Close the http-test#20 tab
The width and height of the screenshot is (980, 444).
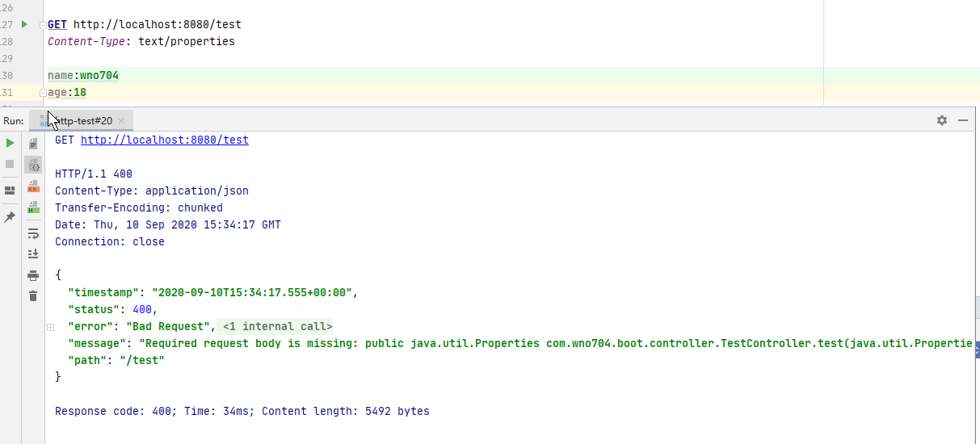click(122, 121)
